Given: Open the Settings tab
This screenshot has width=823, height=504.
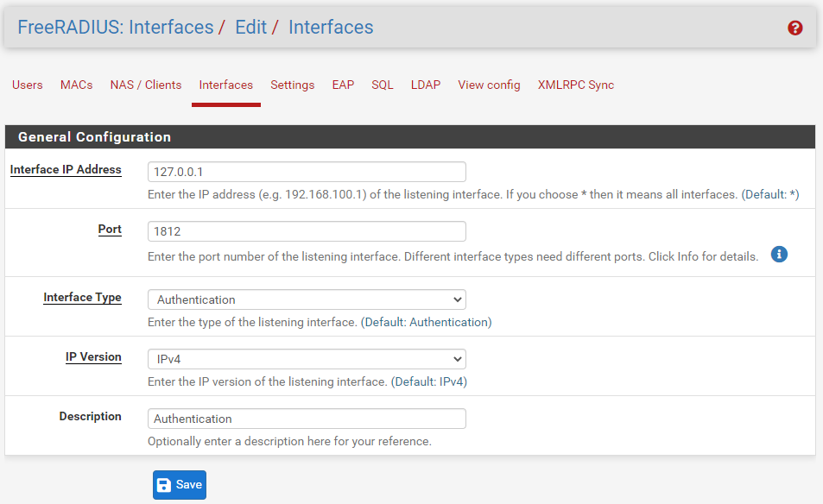Looking at the screenshot, I should [x=293, y=85].
